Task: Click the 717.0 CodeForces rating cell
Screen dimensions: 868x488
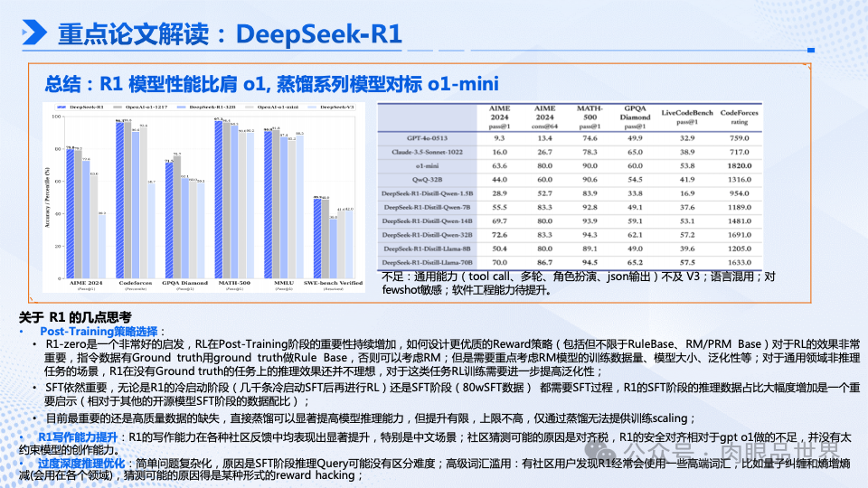Action: pos(739,152)
